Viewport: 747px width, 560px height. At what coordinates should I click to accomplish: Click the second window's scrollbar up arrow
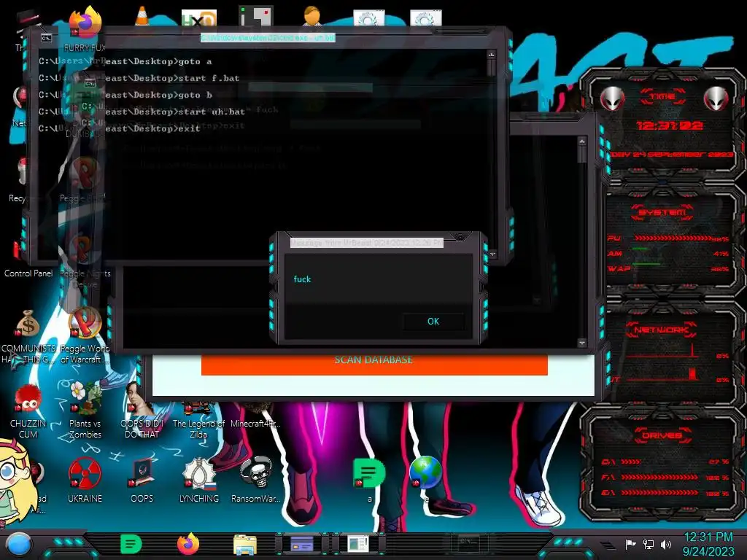[x=582, y=141]
